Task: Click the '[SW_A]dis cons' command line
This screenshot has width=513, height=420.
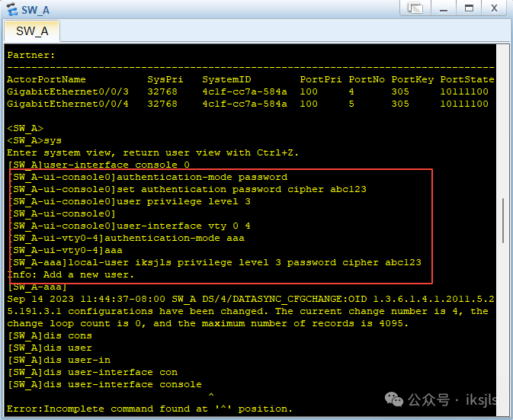Action: coord(50,335)
